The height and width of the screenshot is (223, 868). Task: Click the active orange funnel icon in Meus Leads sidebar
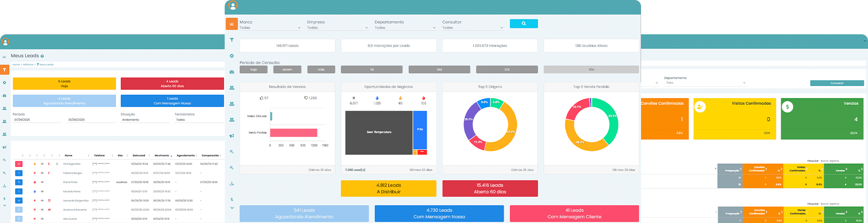pyautogui.click(x=5, y=70)
